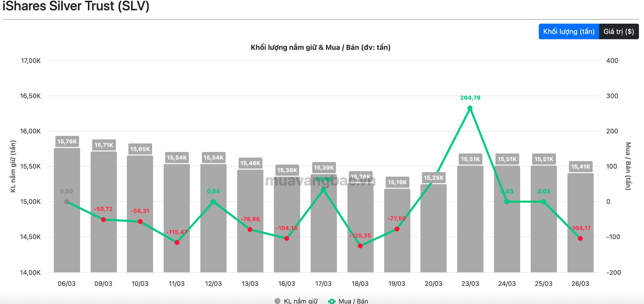Switch to Khối lượng (tấn) view
Viewport: 644px width, 304px height.
tap(569, 32)
